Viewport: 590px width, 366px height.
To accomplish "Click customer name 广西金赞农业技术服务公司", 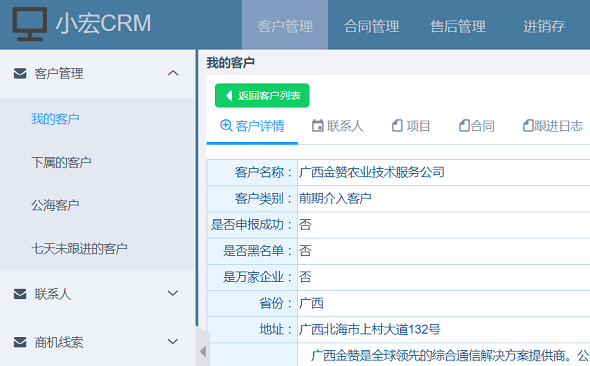I will (x=372, y=172).
